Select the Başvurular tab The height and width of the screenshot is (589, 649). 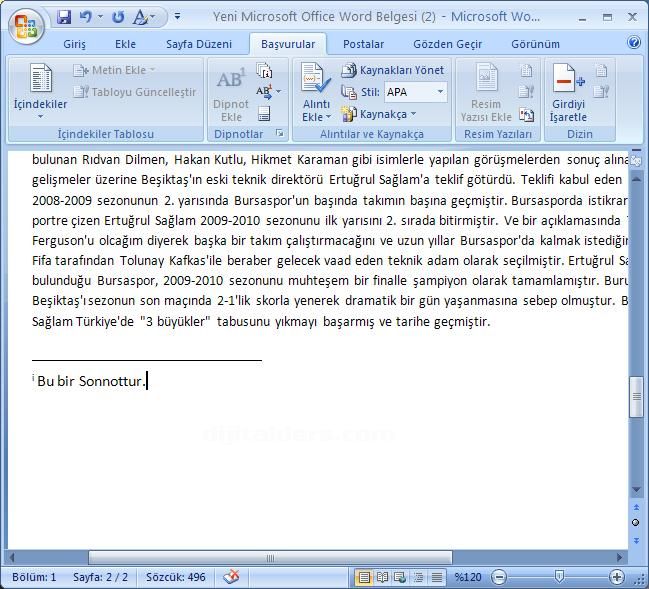point(288,44)
